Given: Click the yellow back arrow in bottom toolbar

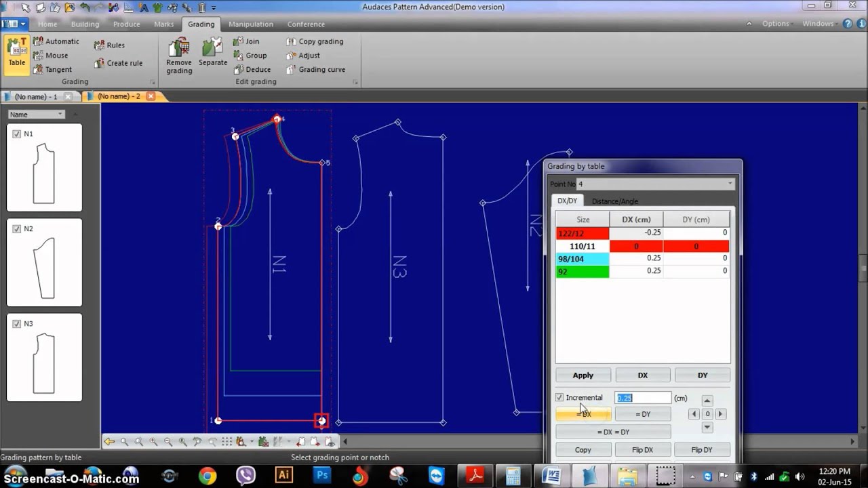Looking at the screenshot, I should 109,442.
